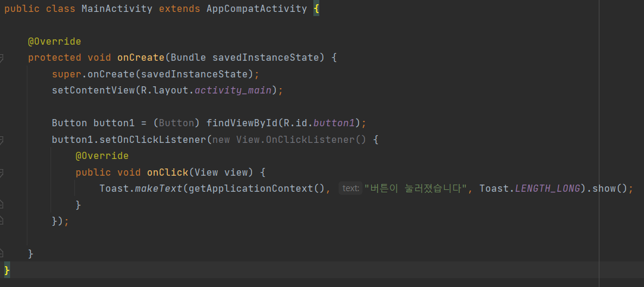Click the Korean string "버튼이 눌러졌습니다"

[x=416, y=188]
